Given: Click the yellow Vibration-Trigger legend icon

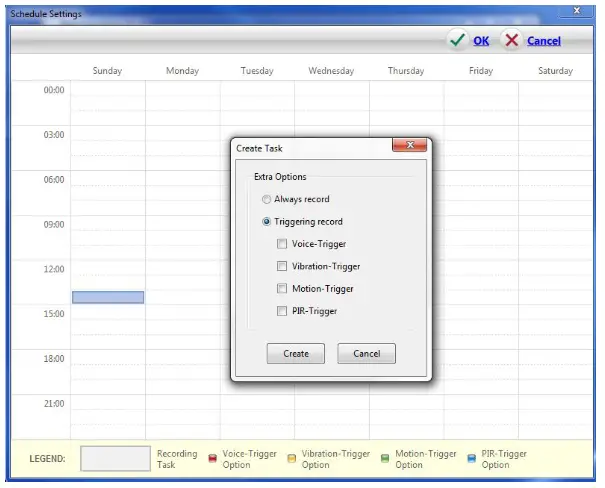Looking at the screenshot, I should tap(292, 458).
